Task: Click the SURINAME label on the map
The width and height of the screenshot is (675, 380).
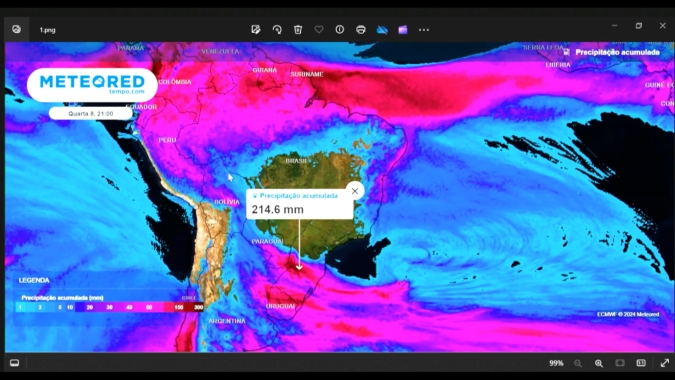Action: pyautogui.click(x=307, y=74)
